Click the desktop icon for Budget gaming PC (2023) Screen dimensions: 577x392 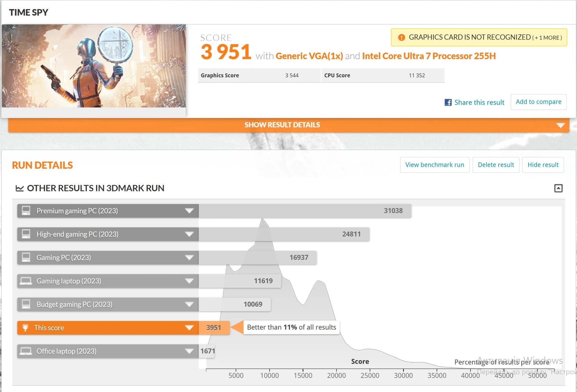(26, 304)
